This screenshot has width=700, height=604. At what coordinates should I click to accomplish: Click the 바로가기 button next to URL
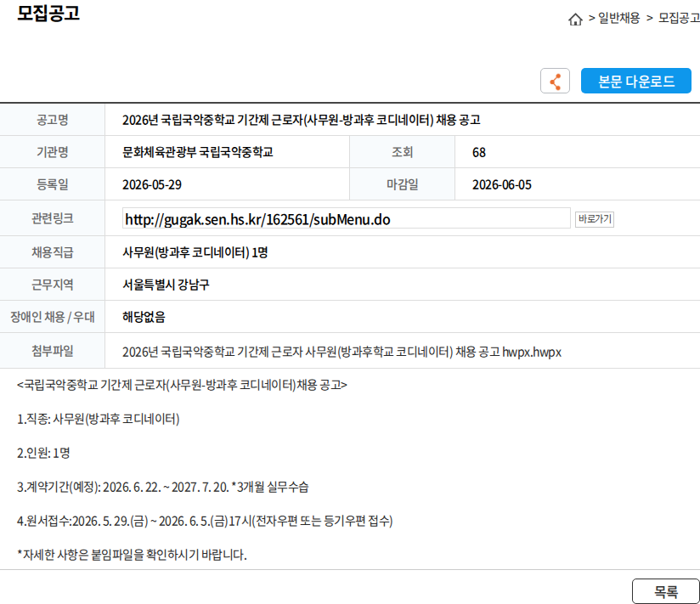594,219
